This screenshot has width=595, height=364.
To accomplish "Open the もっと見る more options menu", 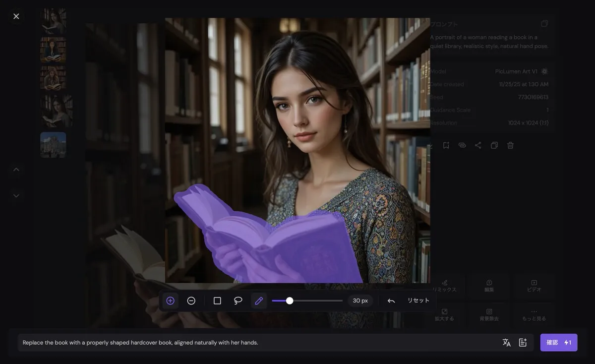I will pyautogui.click(x=534, y=314).
